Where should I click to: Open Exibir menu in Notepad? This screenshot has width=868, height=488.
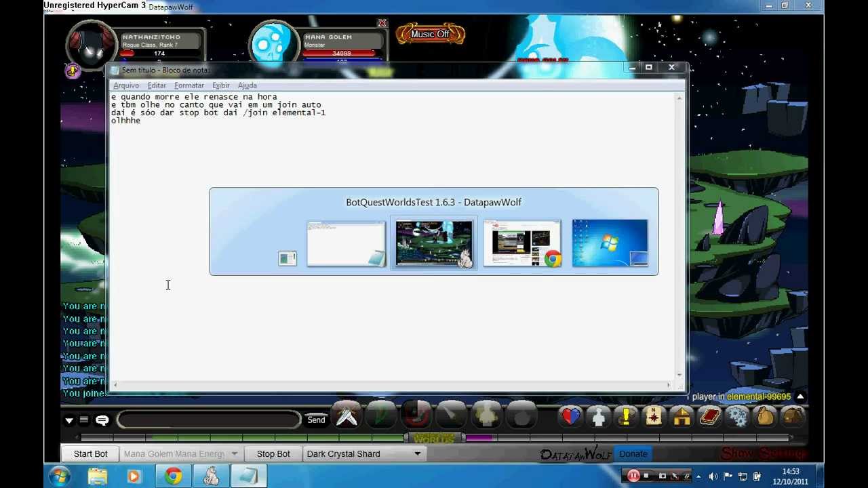[221, 85]
